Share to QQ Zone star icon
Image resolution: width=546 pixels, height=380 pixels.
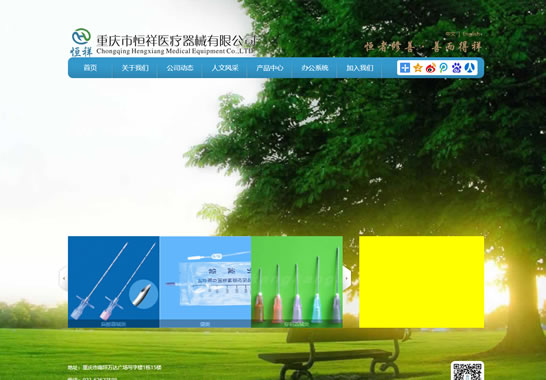(x=418, y=68)
